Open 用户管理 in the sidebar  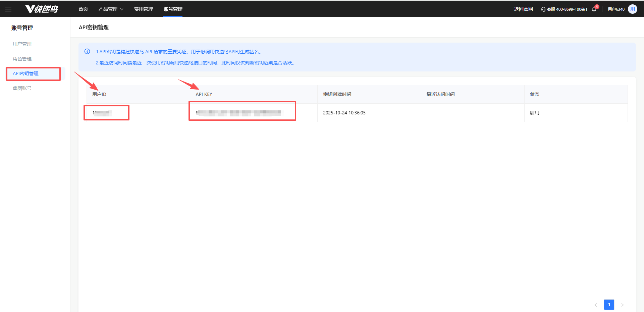pyautogui.click(x=22, y=44)
